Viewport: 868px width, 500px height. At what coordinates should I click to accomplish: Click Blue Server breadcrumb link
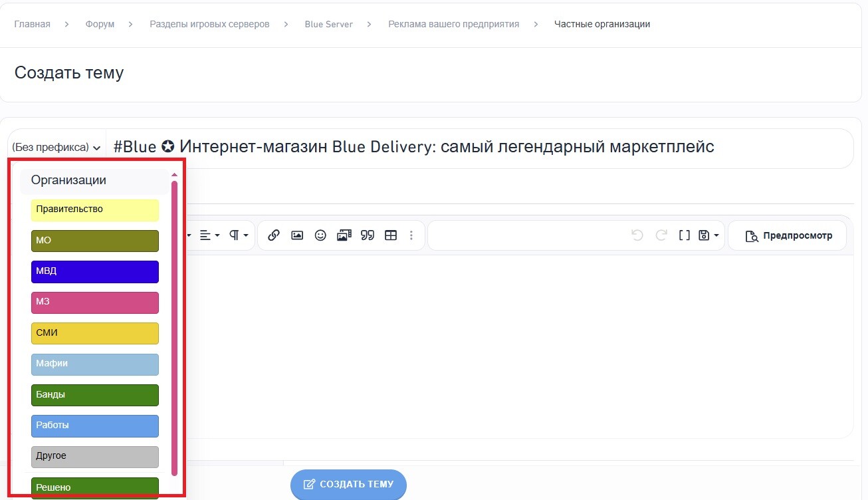click(x=328, y=25)
